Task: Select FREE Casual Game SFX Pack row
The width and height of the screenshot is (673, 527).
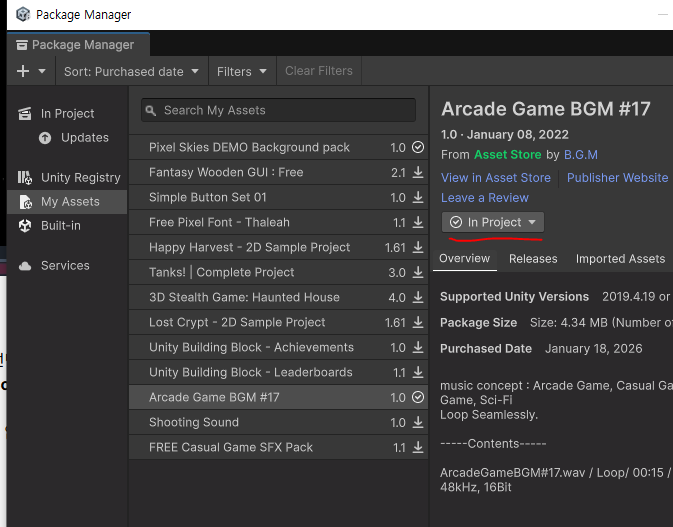Action: pyautogui.click(x=278, y=447)
